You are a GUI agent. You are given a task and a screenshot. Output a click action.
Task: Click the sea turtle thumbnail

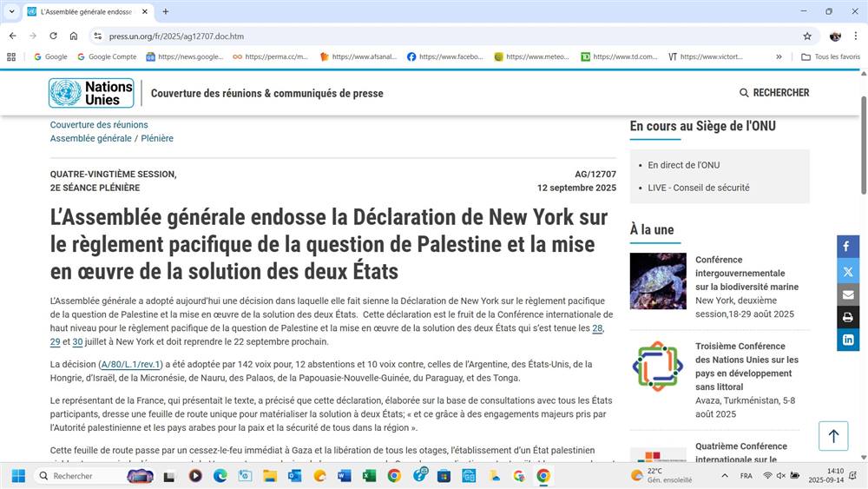tap(658, 281)
